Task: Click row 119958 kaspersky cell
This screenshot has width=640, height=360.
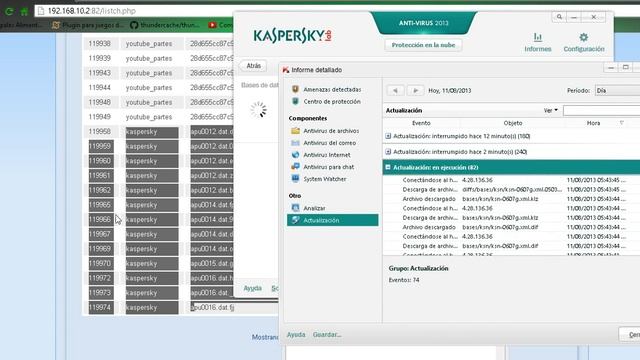Action: pos(152,132)
